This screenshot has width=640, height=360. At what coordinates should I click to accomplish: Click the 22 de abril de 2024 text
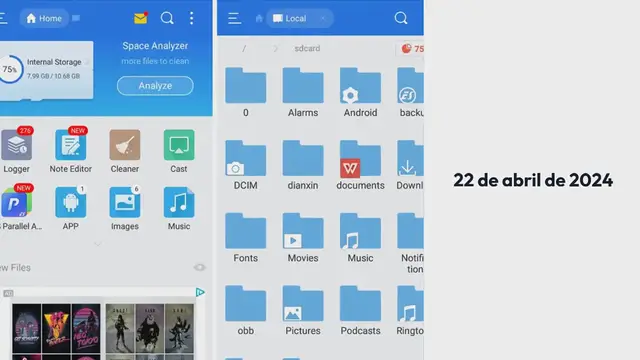(533, 180)
